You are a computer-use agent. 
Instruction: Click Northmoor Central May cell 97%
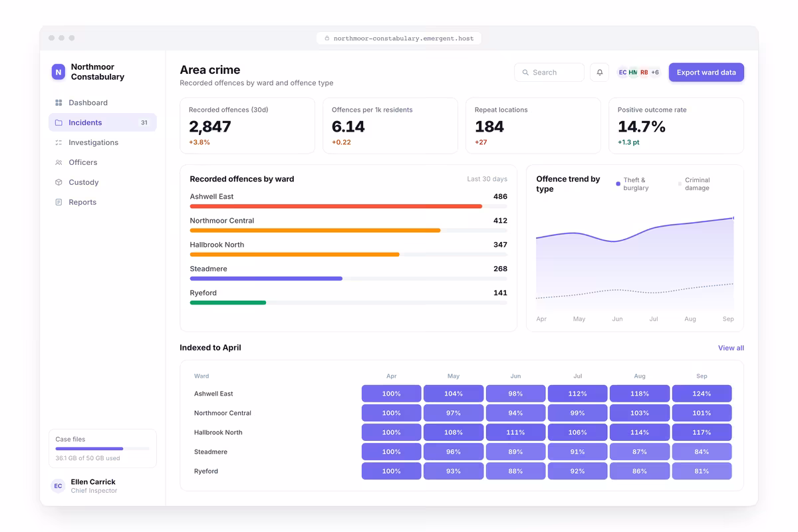coord(454,413)
